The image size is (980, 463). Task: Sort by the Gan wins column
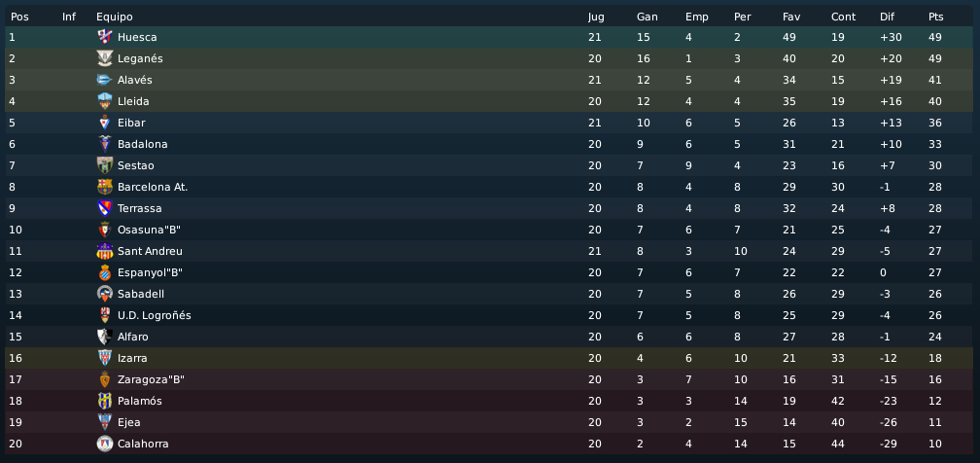coord(647,17)
